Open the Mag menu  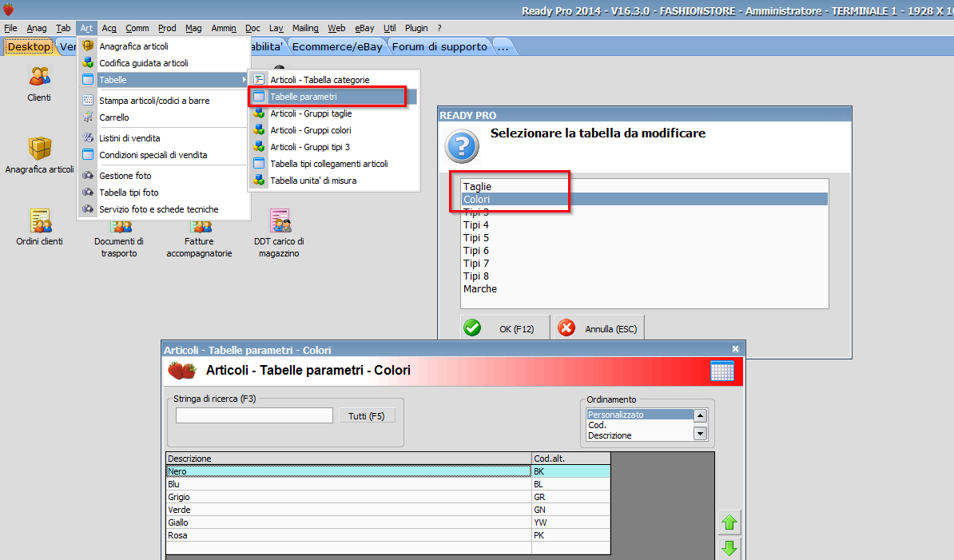click(x=193, y=28)
